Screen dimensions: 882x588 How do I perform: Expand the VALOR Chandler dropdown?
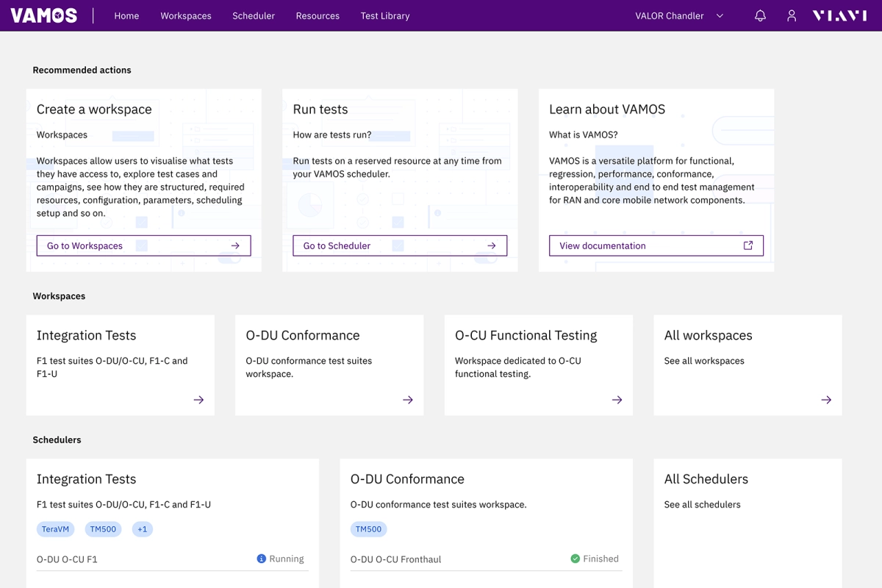click(680, 15)
